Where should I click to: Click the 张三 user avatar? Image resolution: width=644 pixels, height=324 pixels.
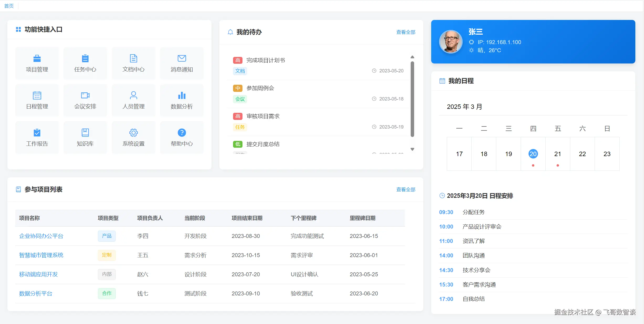(x=451, y=41)
